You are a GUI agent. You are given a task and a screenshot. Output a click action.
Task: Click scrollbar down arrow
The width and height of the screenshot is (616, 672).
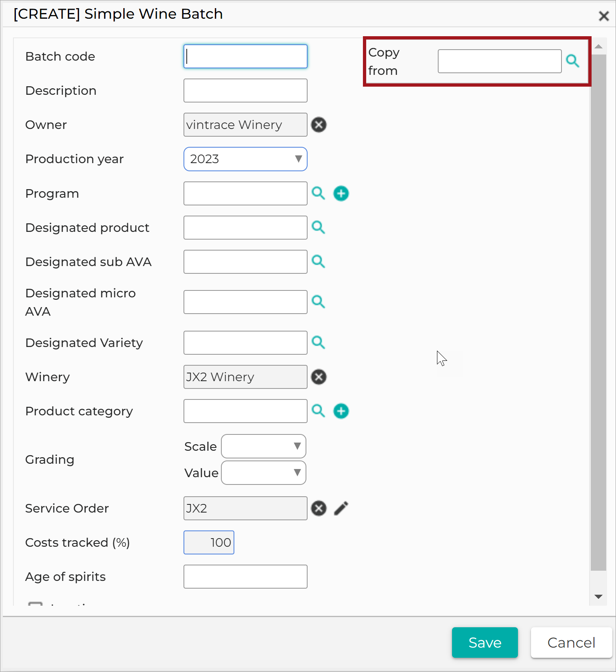point(598,597)
